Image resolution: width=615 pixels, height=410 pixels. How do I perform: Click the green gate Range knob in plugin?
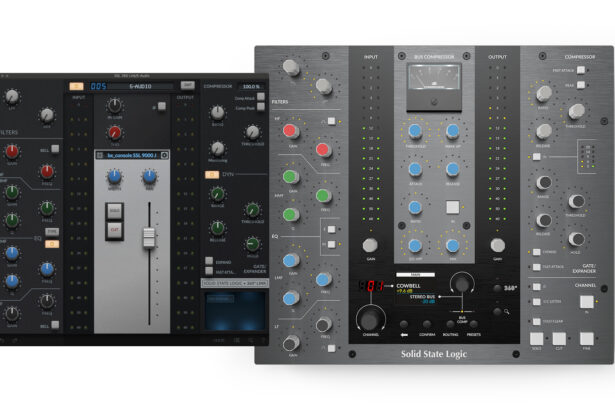point(217,193)
